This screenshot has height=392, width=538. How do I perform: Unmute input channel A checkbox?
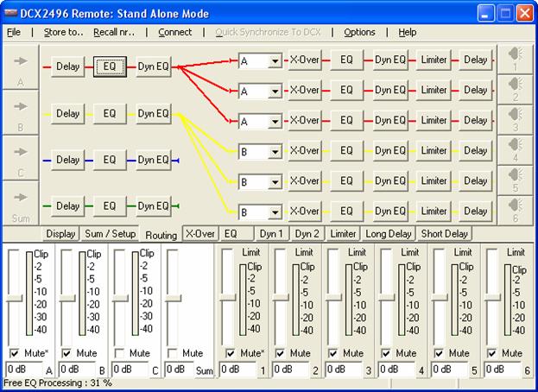(x=13, y=353)
